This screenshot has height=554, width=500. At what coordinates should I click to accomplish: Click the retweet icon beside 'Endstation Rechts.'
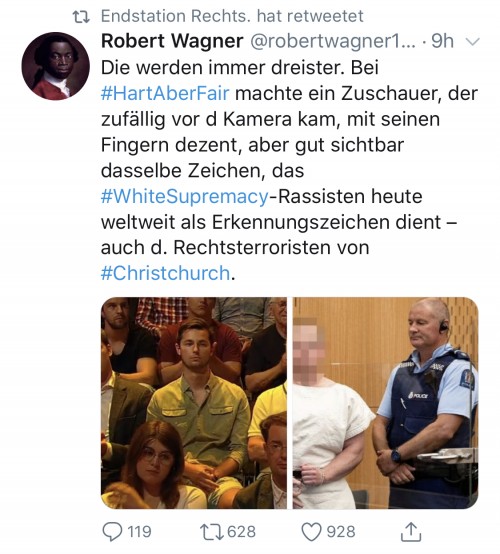[81, 17]
